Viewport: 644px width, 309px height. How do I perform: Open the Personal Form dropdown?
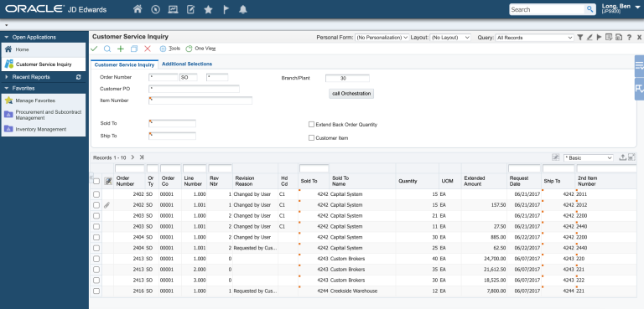382,38
